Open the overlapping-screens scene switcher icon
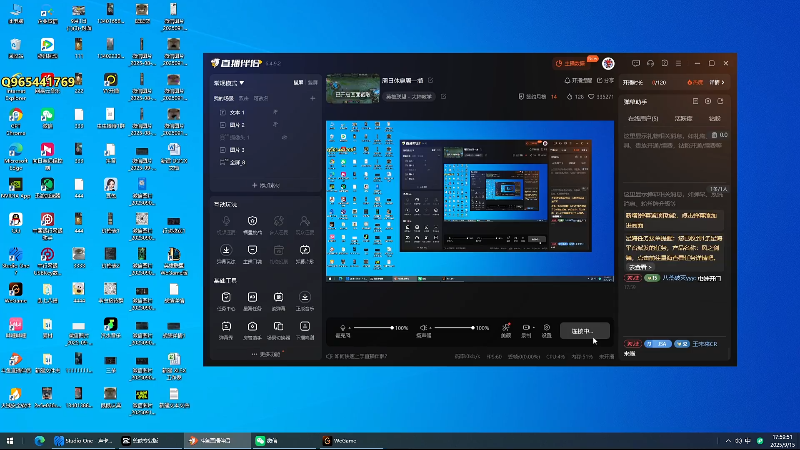 coord(279,326)
